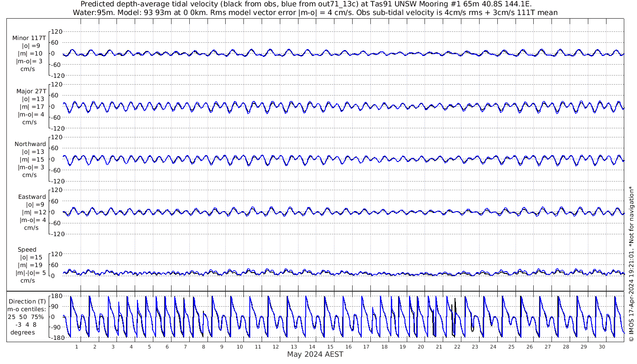Screen dimensions: 637x364
Task: Select the "Major 27T" panel label
Action: point(31,91)
